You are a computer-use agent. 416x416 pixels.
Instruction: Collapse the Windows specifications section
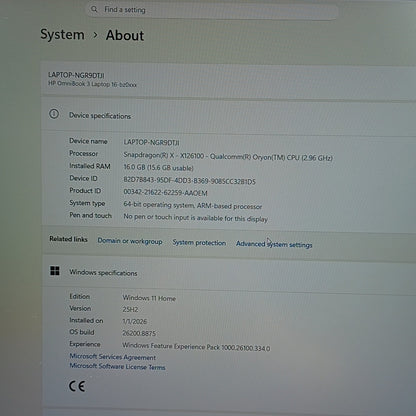[x=229, y=273]
